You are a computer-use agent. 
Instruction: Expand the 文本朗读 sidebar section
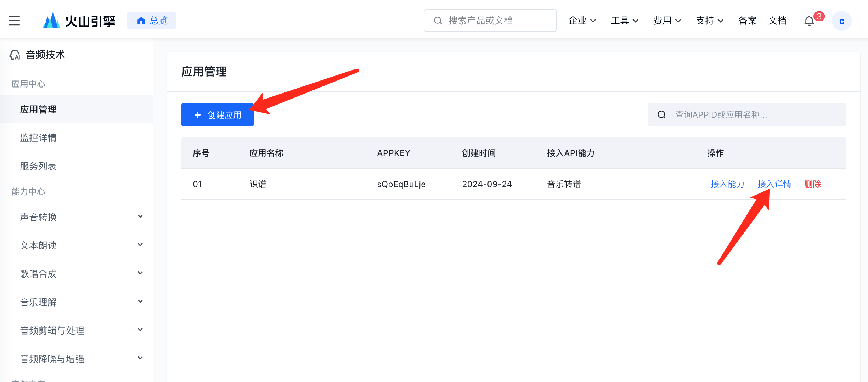click(140, 245)
